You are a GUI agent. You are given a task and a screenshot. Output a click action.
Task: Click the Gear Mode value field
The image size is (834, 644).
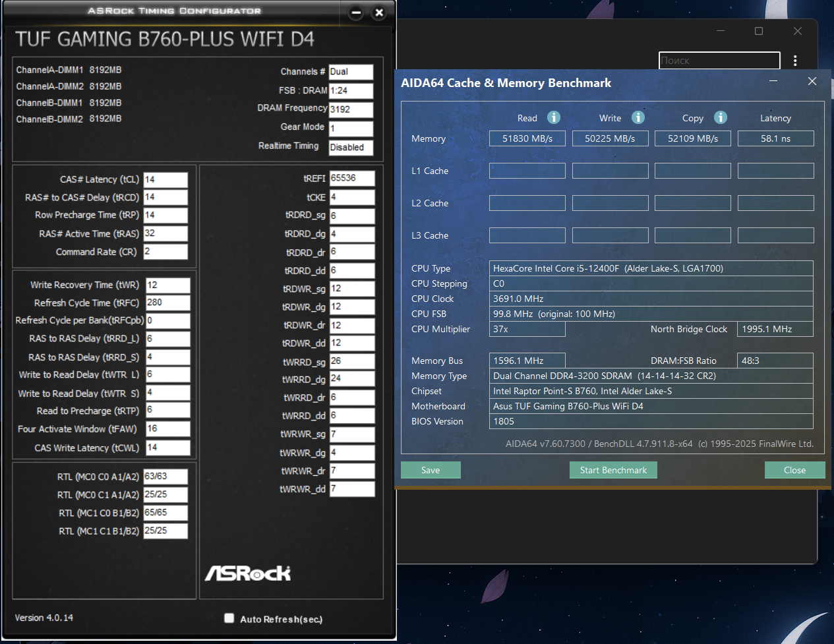tap(351, 129)
